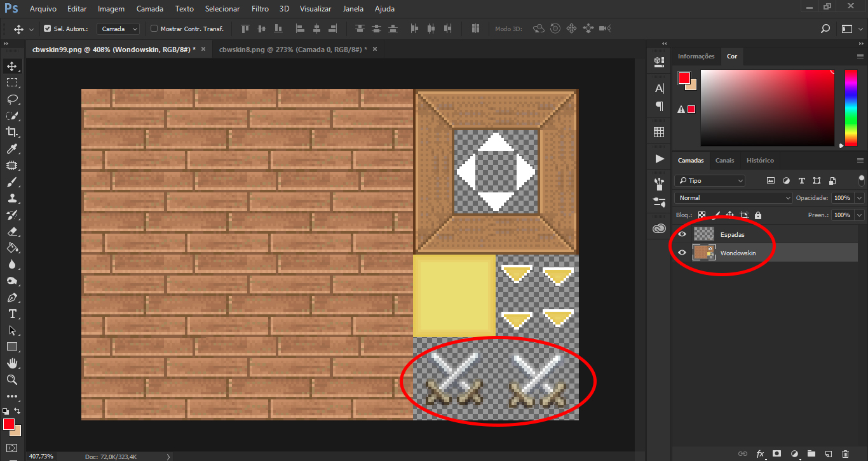
Task: Toggle layer filtering on or off switch
Action: (x=862, y=180)
